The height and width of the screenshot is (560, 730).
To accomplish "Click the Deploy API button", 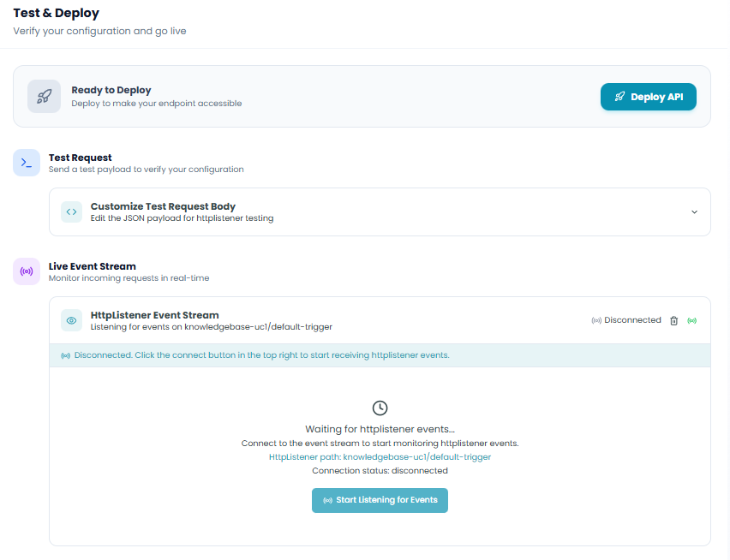I will click(x=648, y=97).
